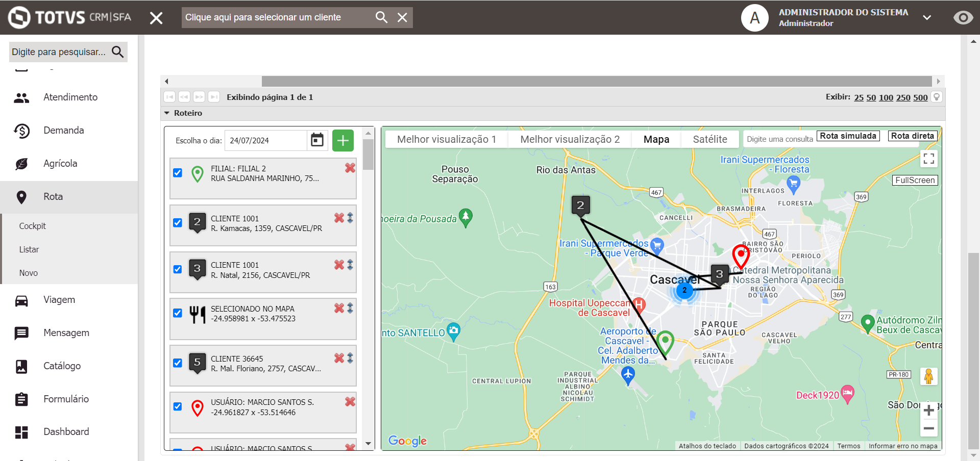Click reorder arrows for R. Natal stop
The width and height of the screenshot is (980, 461).
350,265
